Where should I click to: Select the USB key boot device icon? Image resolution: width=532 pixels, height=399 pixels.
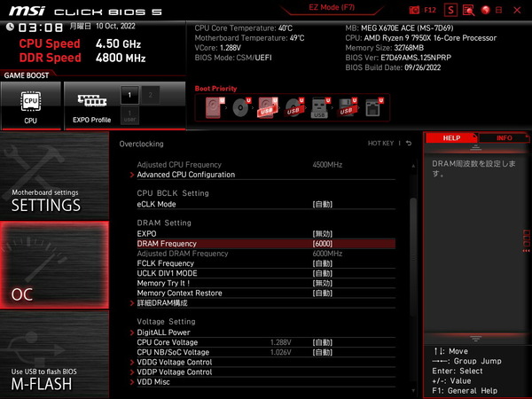(321, 107)
